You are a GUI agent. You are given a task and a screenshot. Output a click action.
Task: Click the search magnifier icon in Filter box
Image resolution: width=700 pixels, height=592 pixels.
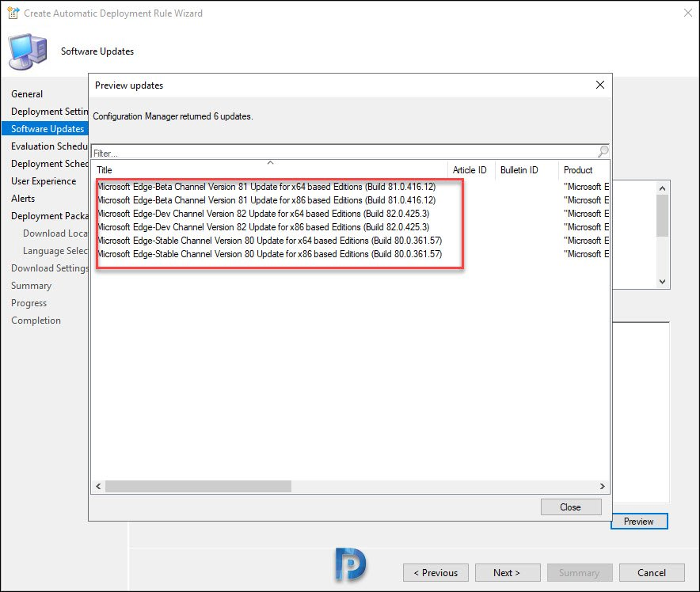point(603,151)
